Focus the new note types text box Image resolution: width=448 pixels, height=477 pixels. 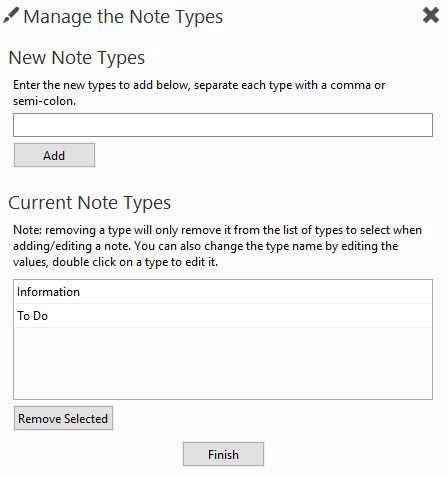click(x=223, y=125)
